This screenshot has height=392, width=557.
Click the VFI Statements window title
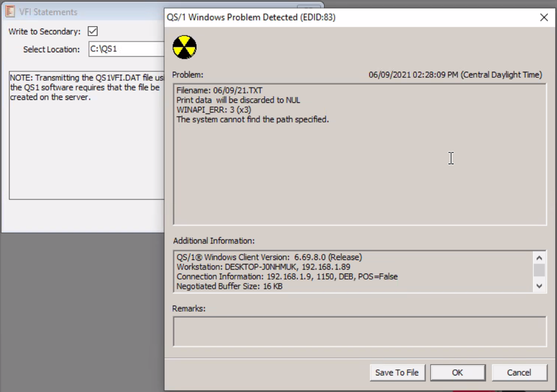point(48,12)
